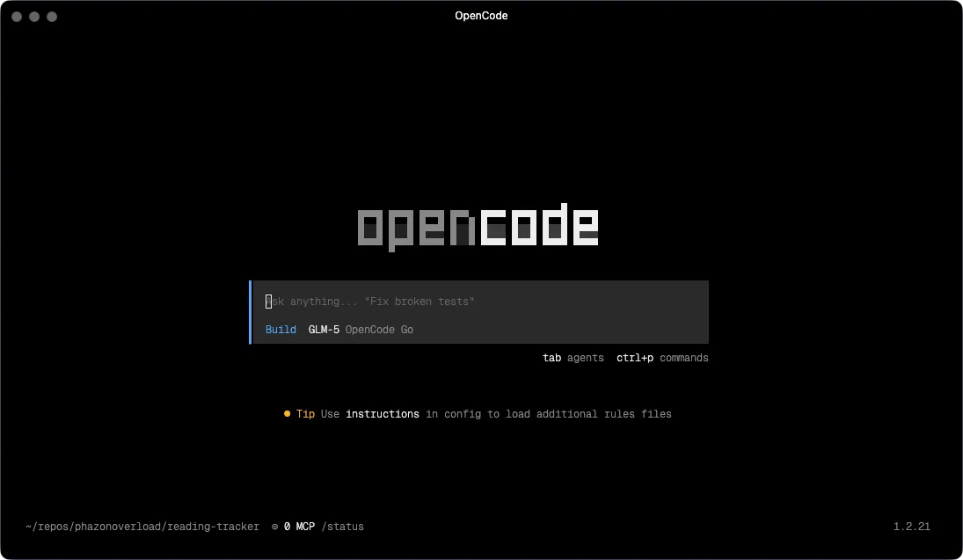Click the blinking cursor in prompt box

click(x=268, y=301)
